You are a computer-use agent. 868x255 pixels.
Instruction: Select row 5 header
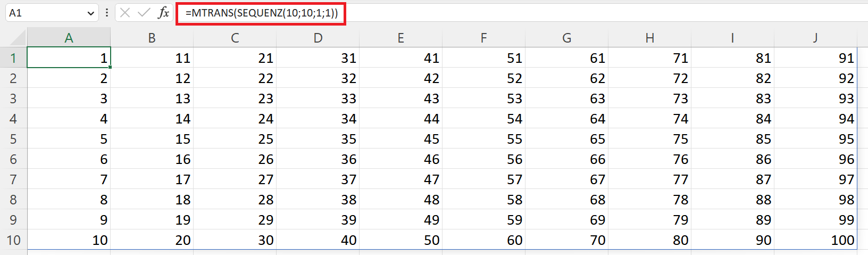(x=13, y=138)
